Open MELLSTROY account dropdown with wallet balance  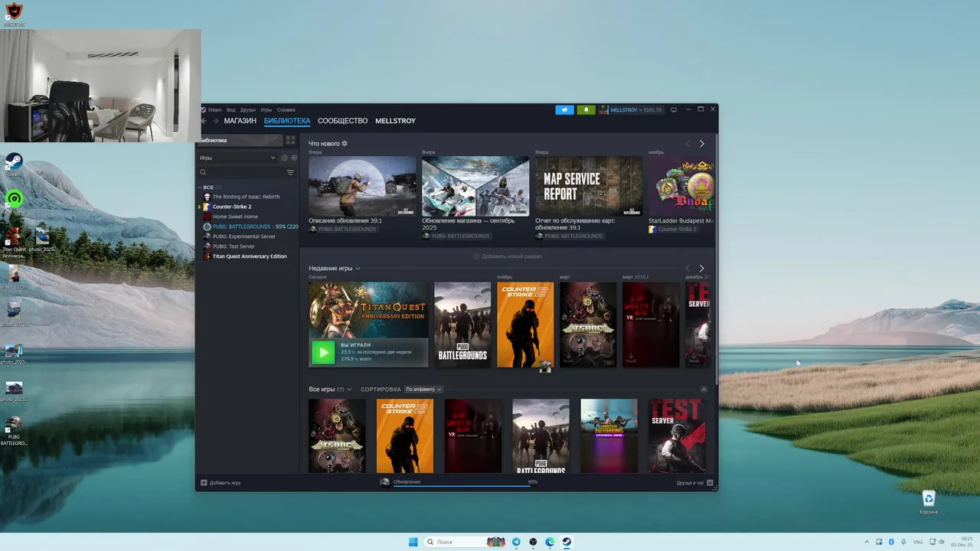click(631, 109)
